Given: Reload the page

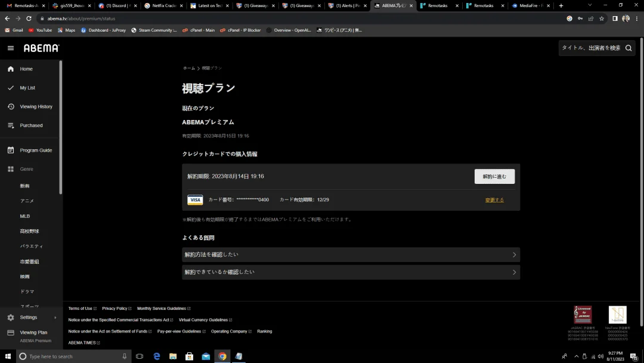Looking at the screenshot, I should click(29, 19).
